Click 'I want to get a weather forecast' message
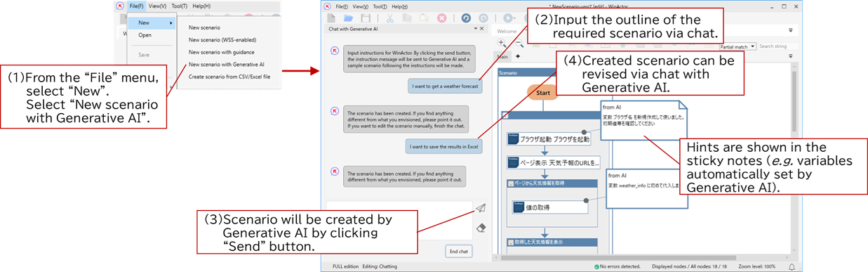 point(445,85)
